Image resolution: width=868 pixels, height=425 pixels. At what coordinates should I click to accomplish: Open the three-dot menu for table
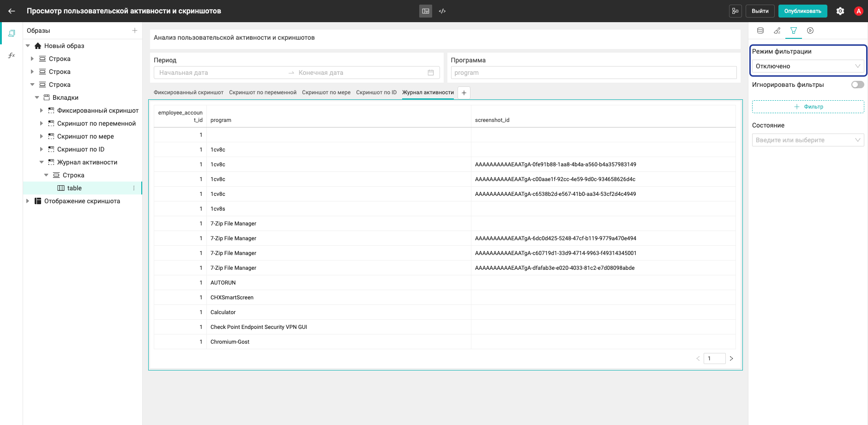(x=134, y=188)
